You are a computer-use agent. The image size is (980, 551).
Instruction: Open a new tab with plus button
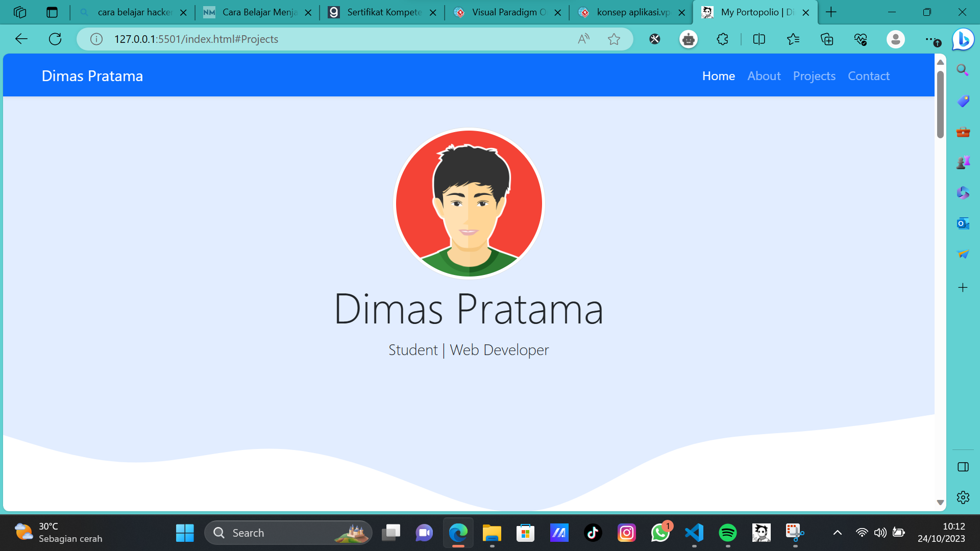pos(831,12)
